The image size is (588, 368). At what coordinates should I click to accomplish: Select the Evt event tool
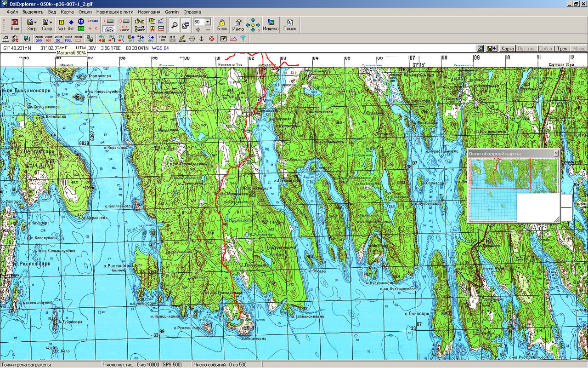(71, 24)
